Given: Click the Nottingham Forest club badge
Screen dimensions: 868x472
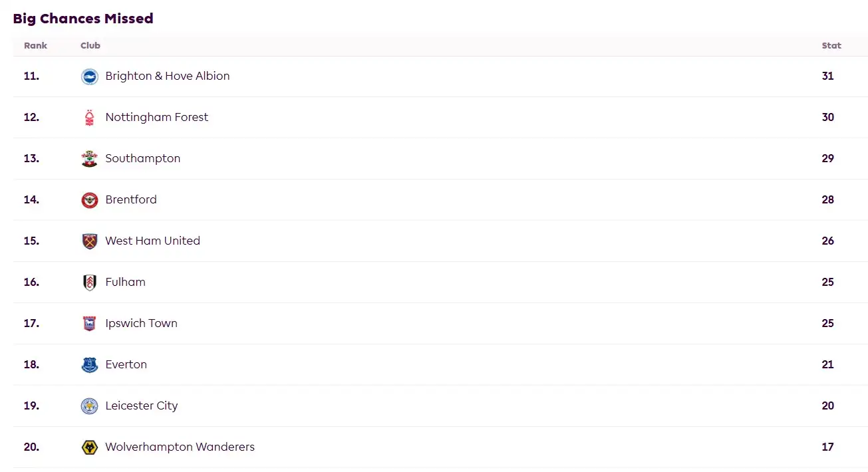Looking at the screenshot, I should (89, 118).
